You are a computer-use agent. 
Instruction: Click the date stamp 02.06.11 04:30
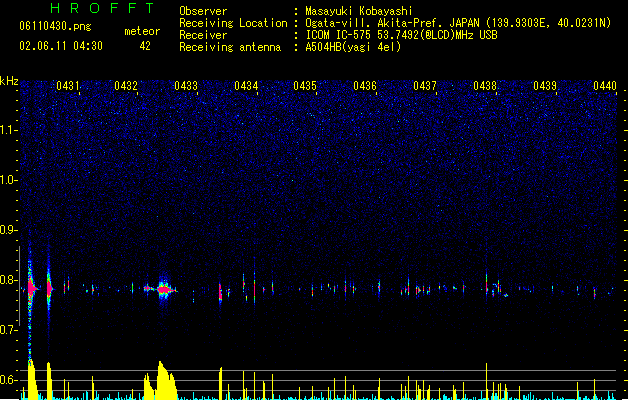61,46
